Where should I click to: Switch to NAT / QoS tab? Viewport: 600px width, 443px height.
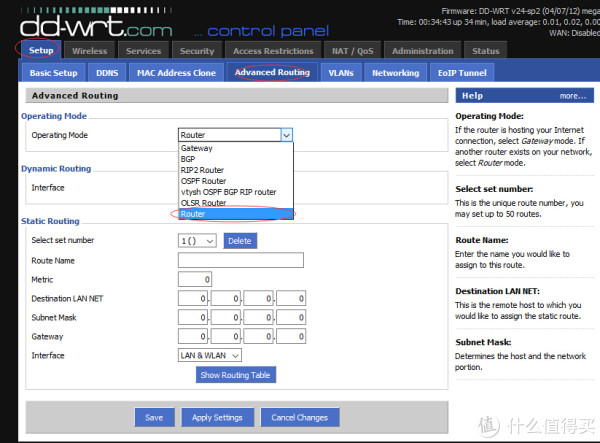352,51
